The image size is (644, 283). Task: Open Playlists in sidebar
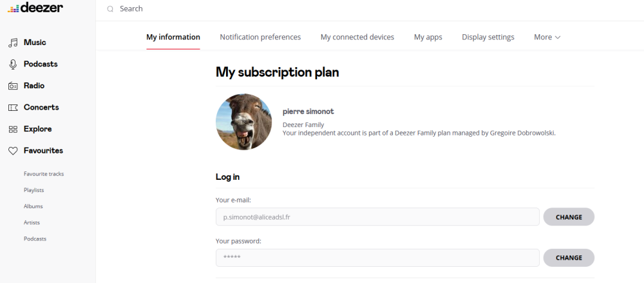(34, 190)
